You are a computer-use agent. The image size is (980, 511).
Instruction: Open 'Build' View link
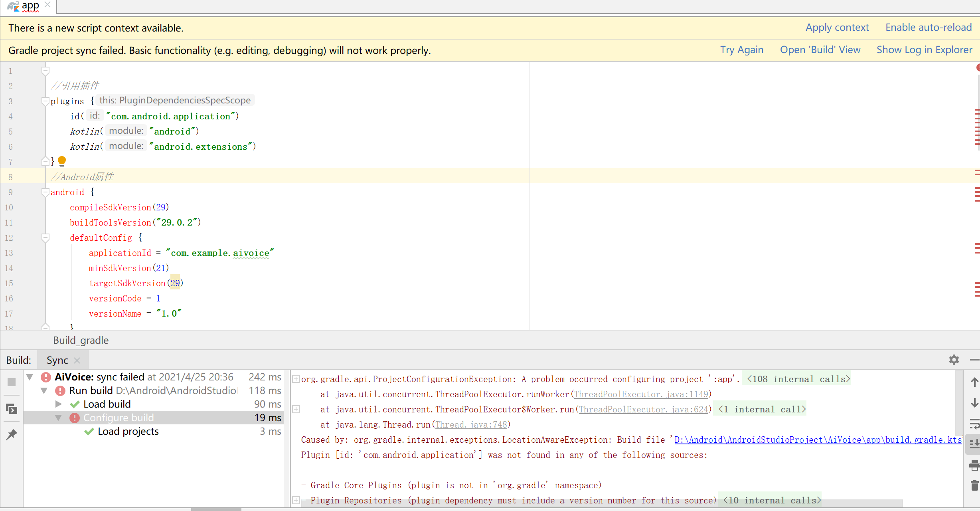(820, 50)
